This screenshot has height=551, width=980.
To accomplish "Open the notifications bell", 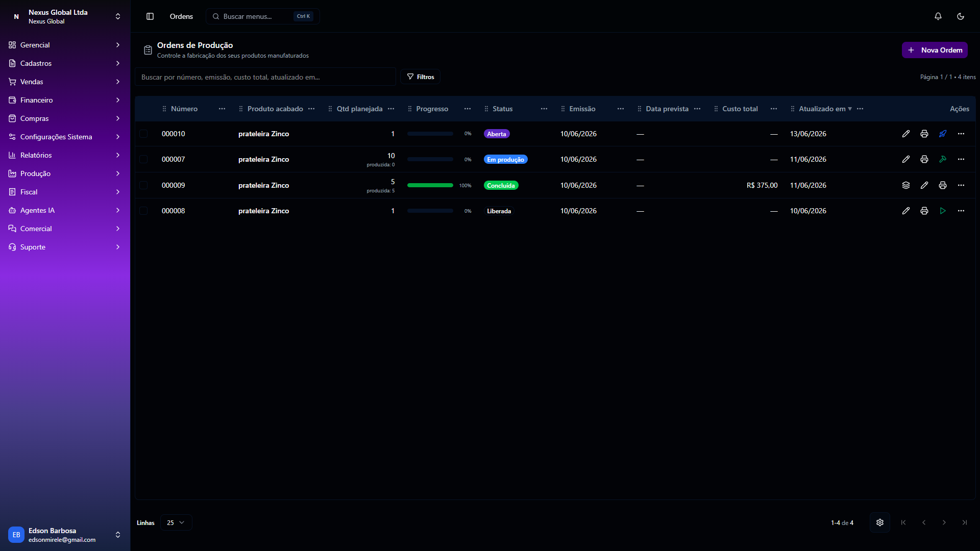I will pos(938,16).
